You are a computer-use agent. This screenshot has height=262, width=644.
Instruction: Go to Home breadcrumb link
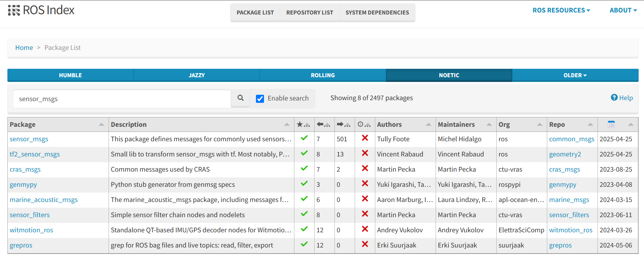(x=24, y=48)
